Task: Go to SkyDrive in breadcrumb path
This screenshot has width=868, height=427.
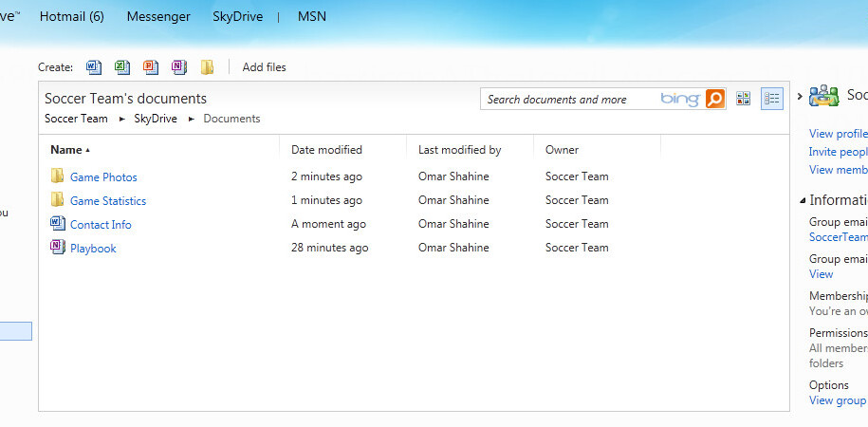Action: tap(156, 119)
